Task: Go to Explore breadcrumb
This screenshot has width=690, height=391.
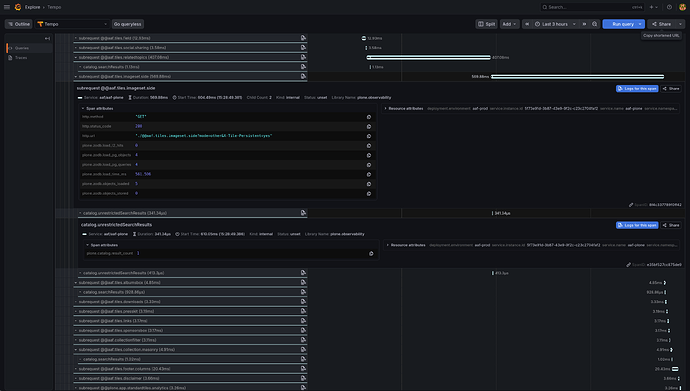Action: (x=32, y=7)
